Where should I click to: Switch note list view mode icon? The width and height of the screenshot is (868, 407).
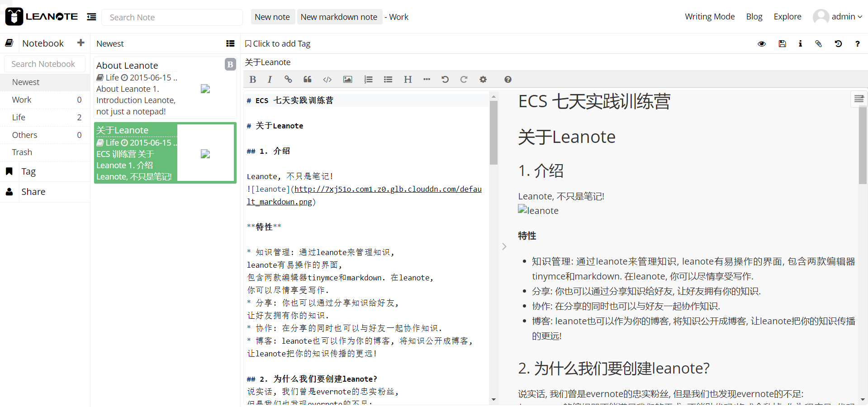(230, 43)
